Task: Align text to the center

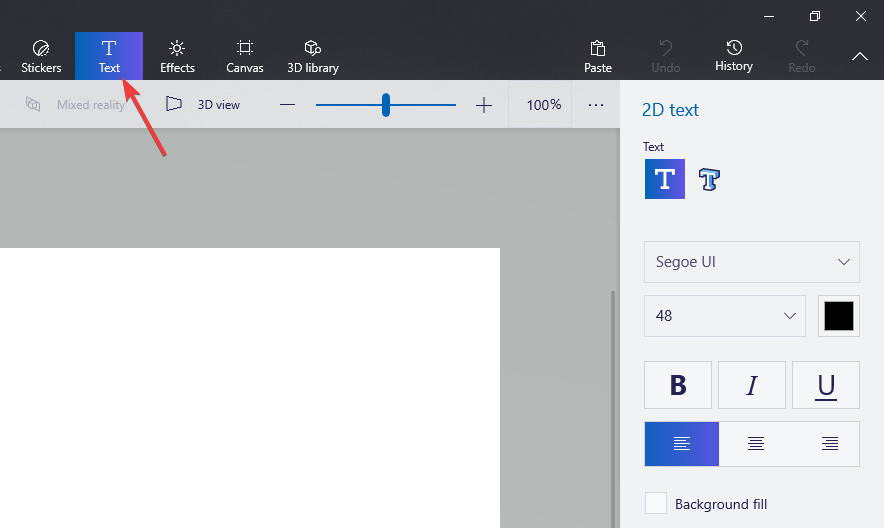Action: click(755, 444)
